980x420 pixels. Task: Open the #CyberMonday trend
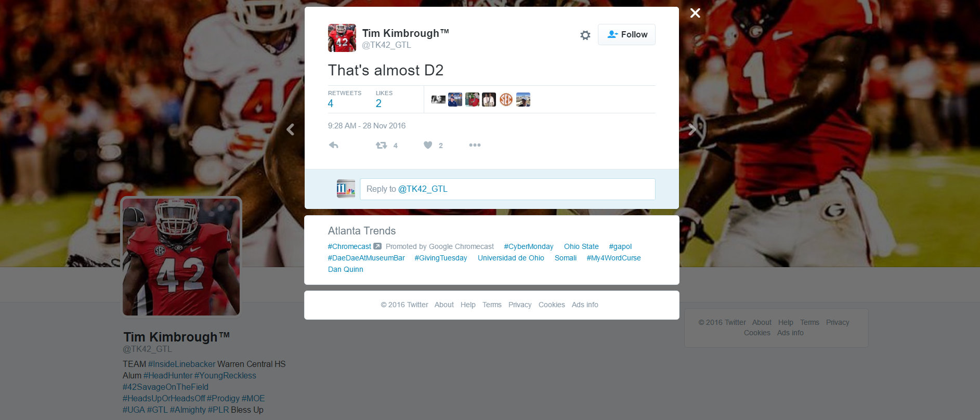[528, 246]
